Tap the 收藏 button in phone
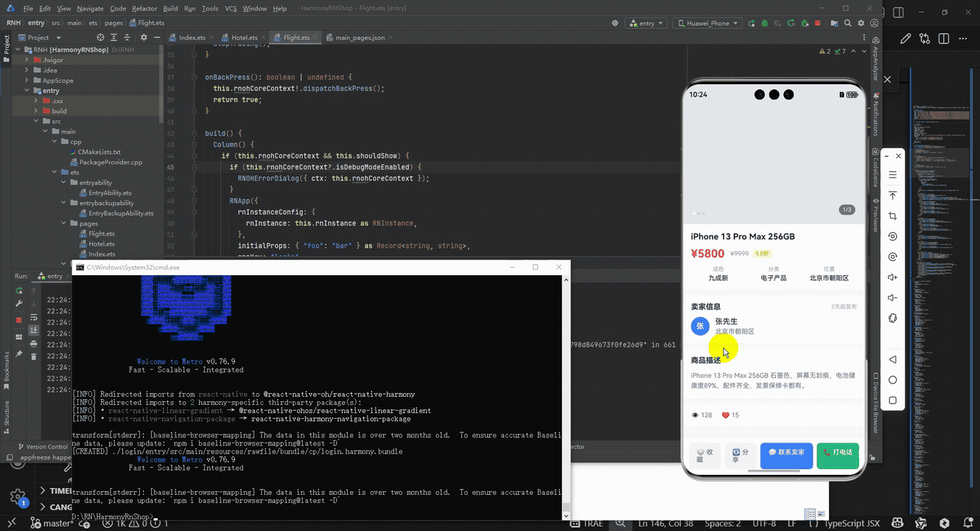Viewport: 980px width, 531px height. pyautogui.click(x=704, y=456)
